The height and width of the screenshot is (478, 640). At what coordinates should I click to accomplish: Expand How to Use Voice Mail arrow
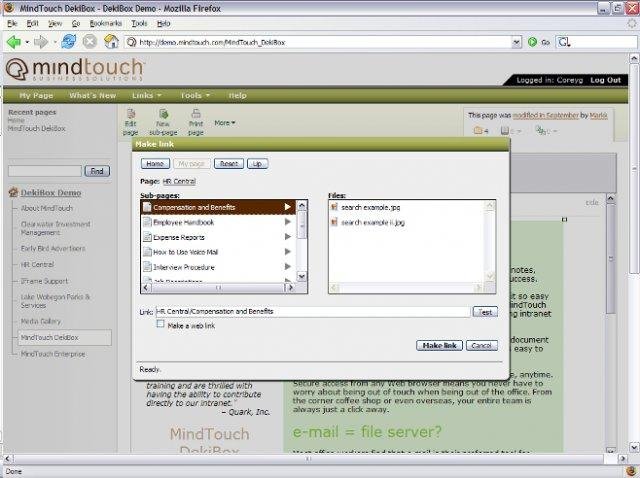click(288, 251)
